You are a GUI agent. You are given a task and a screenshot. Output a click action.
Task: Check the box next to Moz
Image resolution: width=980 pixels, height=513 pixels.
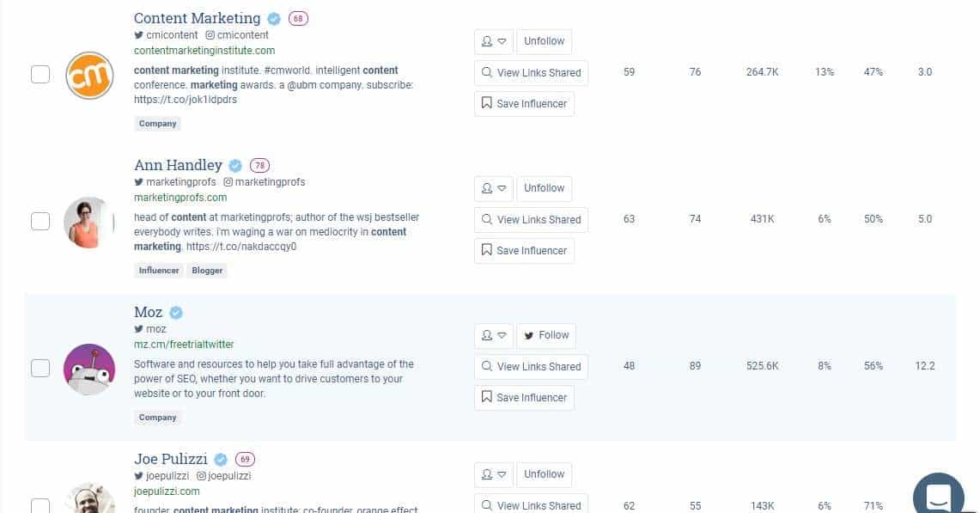tap(40, 368)
